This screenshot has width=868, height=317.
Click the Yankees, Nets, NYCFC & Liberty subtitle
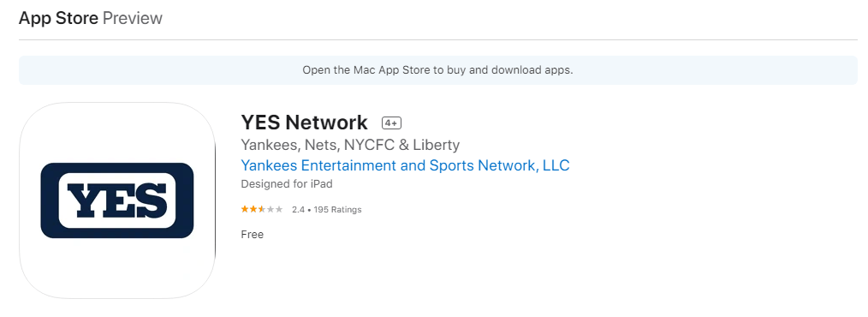tap(350, 145)
